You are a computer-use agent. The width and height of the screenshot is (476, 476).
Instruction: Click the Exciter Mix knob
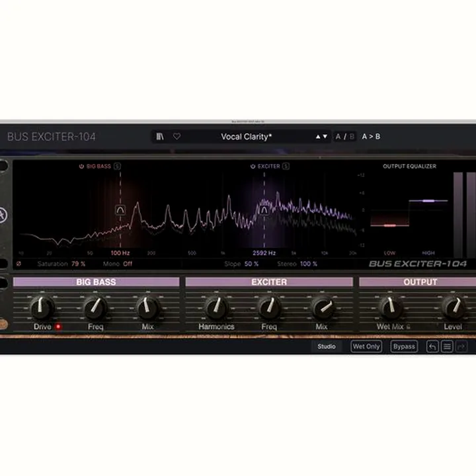pyautogui.click(x=323, y=307)
